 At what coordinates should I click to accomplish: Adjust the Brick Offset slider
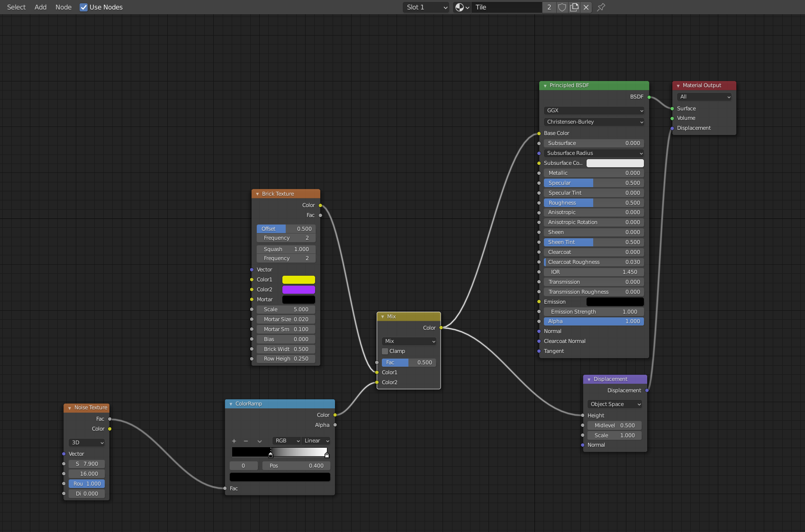coord(286,229)
